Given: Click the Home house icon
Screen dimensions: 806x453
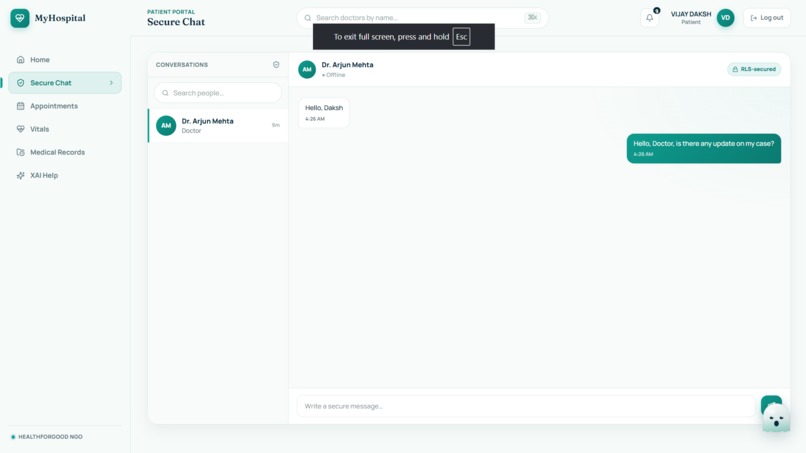Looking at the screenshot, I should tap(21, 60).
